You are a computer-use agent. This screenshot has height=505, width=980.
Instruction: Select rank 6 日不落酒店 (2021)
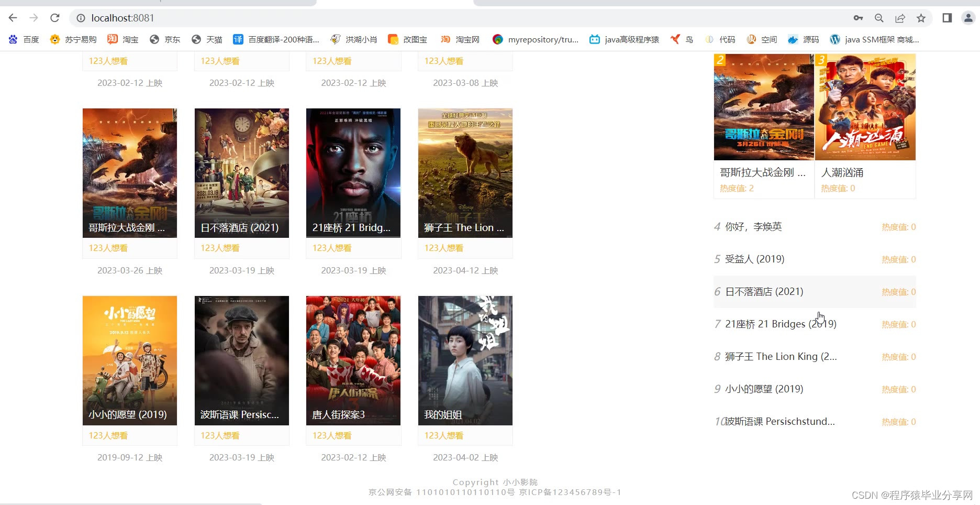tap(815, 292)
